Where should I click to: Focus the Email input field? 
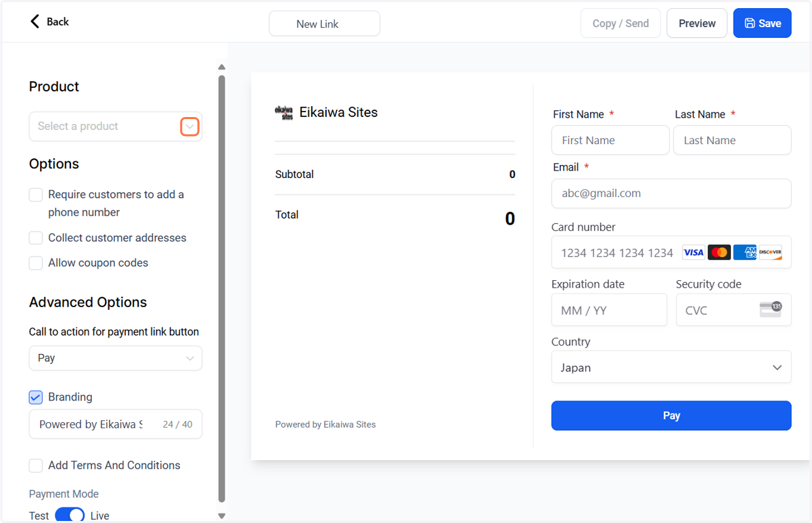tap(671, 194)
